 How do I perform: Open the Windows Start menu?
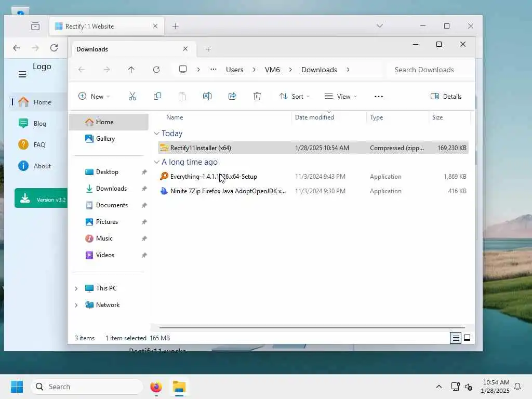coord(17,387)
